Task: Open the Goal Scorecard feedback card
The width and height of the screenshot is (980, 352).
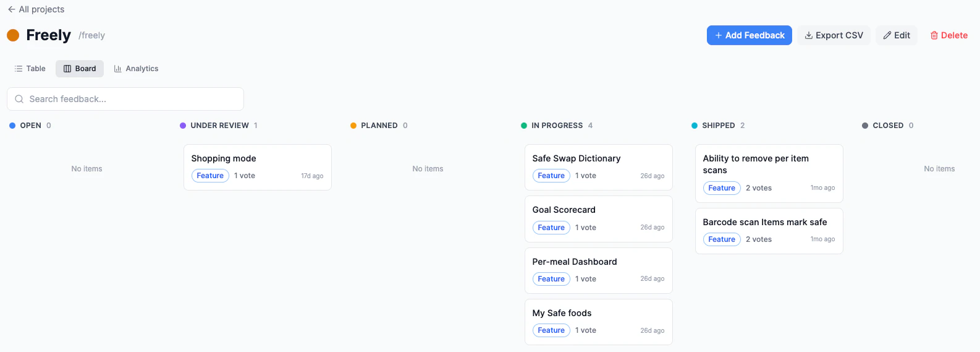Action: pyautogui.click(x=599, y=219)
